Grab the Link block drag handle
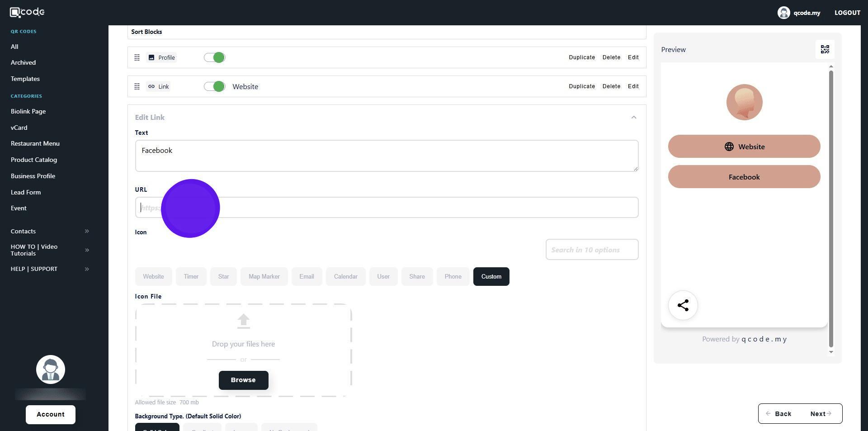This screenshot has width=868, height=431. 137,86
